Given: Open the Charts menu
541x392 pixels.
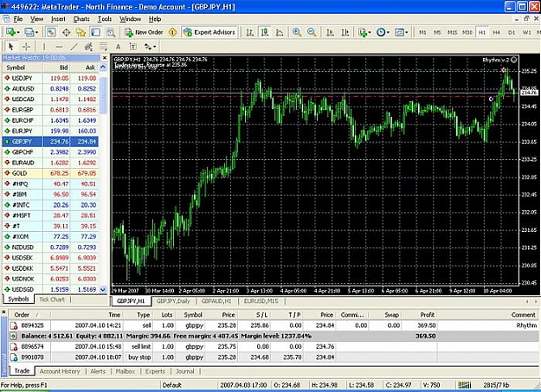Looking at the screenshot, I should 81,19.
